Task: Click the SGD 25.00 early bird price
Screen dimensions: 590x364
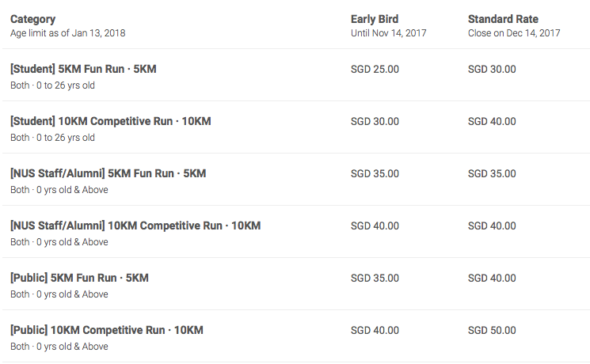Action: 375,70
